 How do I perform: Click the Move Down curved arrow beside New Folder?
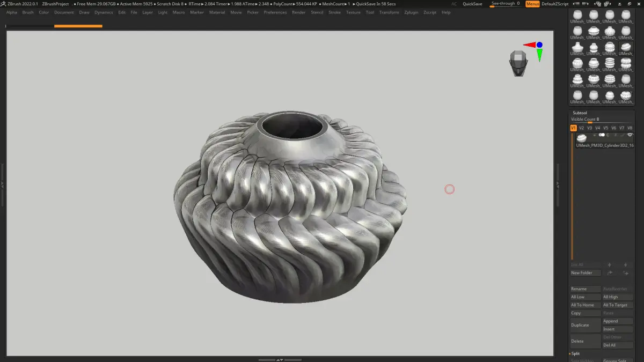pos(625,273)
